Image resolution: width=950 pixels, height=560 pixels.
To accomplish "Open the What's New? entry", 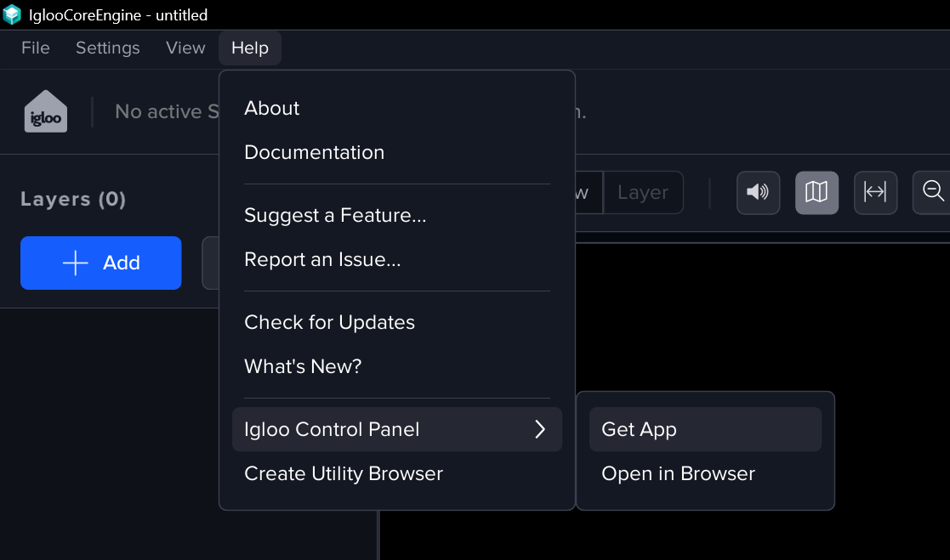I will coord(303,366).
